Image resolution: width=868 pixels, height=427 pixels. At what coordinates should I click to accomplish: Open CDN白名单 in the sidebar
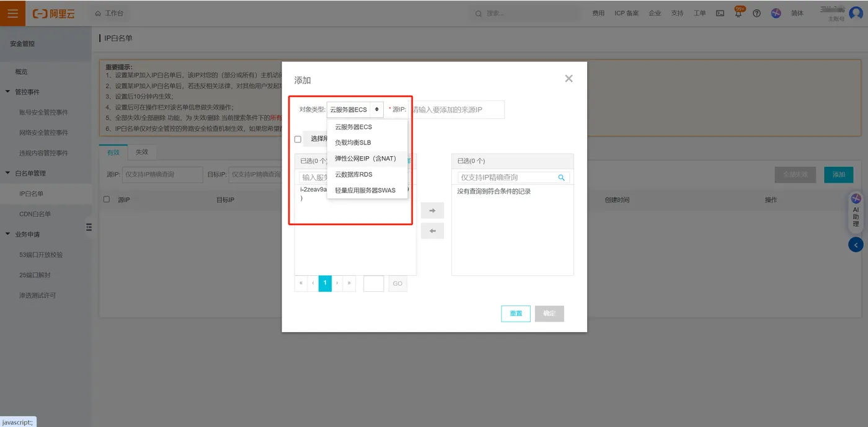point(35,214)
